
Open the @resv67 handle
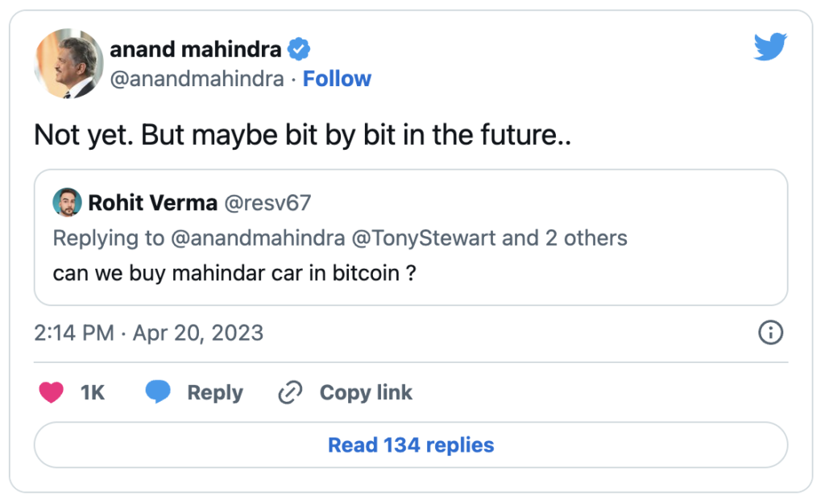tap(267, 203)
